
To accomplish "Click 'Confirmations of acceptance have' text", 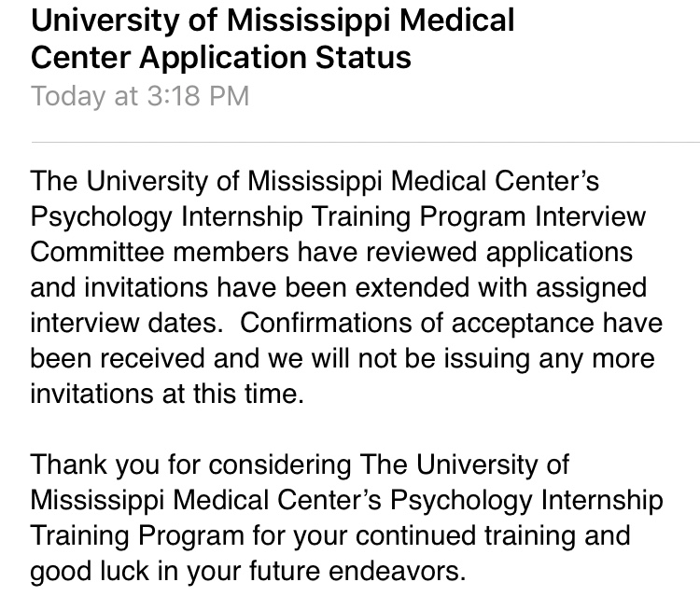I will (452, 323).
